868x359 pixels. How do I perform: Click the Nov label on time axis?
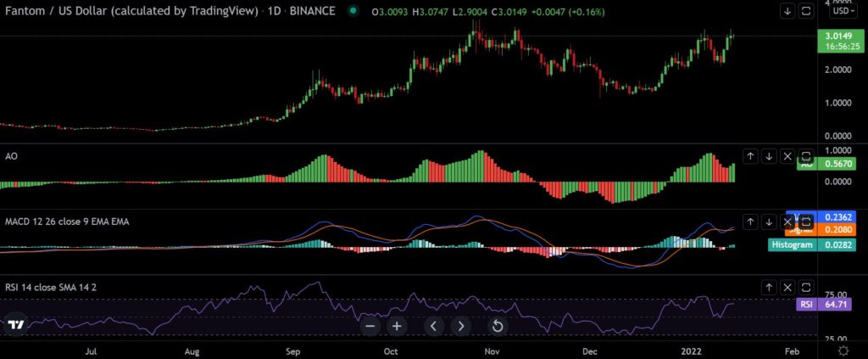491,351
